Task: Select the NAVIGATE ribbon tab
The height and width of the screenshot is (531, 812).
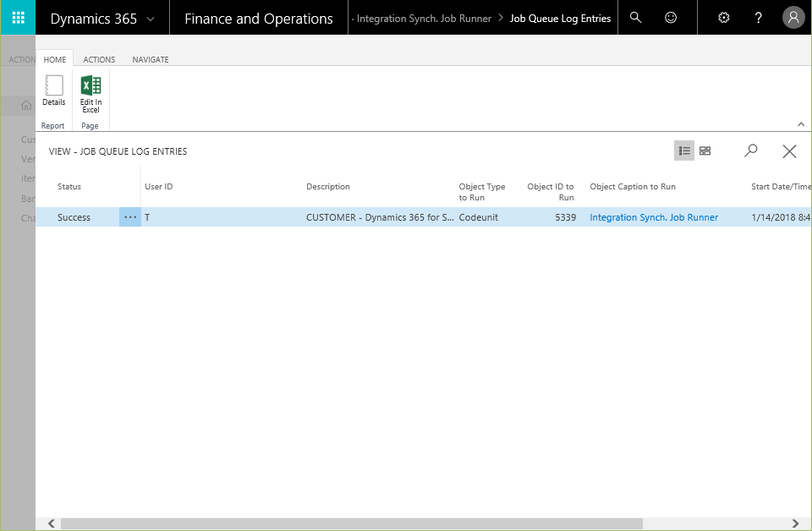Action: (x=151, y=59)
